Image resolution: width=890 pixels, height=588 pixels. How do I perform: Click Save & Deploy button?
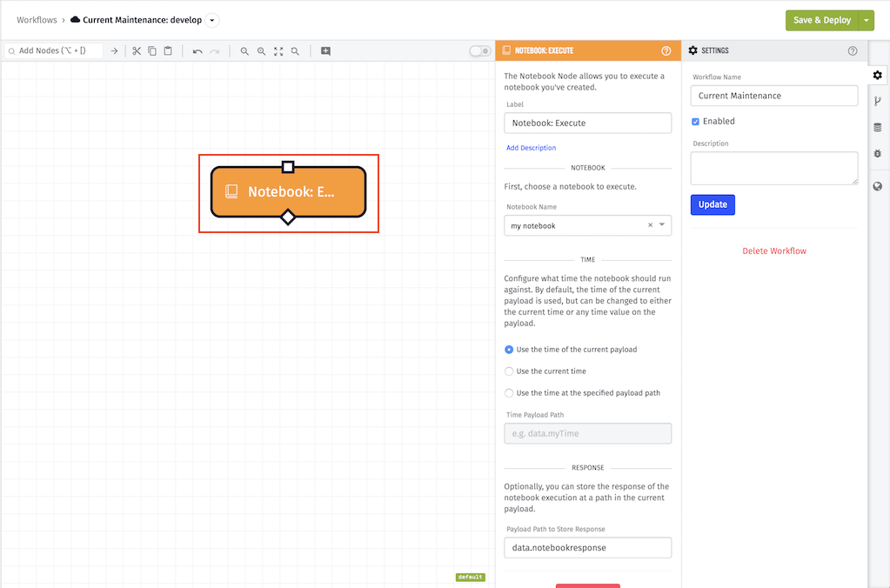pos(822,20)
